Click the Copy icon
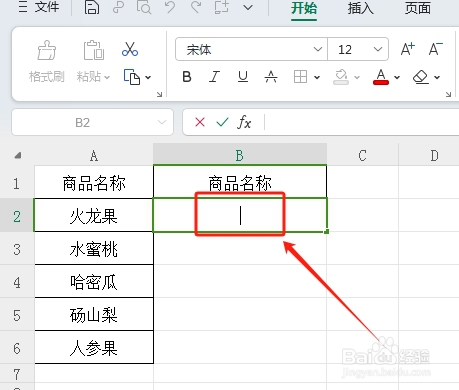 pos(132,77)
